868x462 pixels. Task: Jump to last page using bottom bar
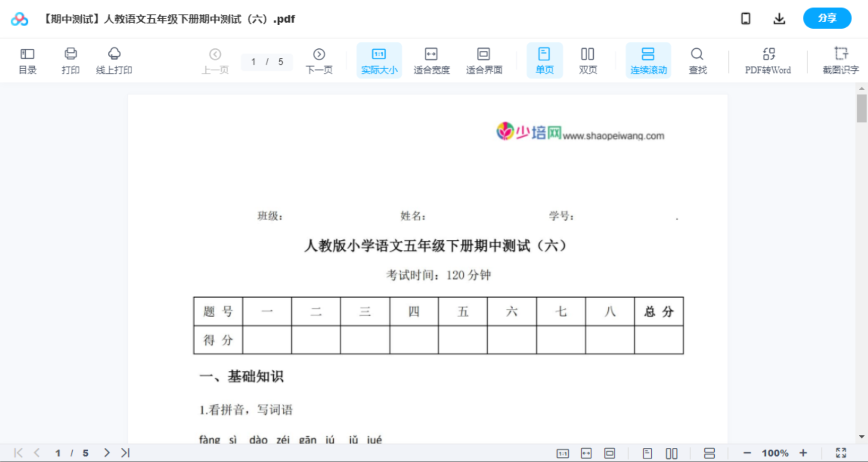tap(124, 452)
